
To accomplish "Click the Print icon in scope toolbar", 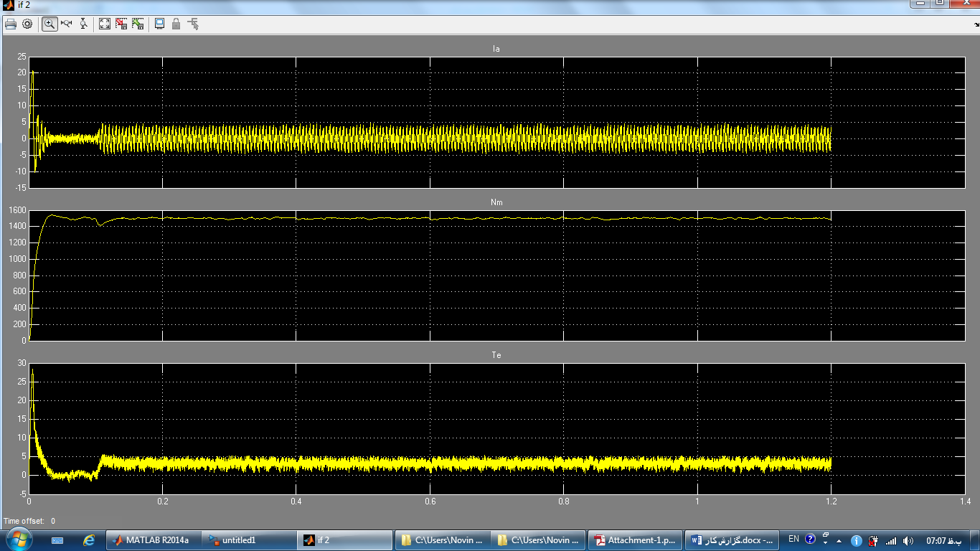I will (x=11, y=24).
